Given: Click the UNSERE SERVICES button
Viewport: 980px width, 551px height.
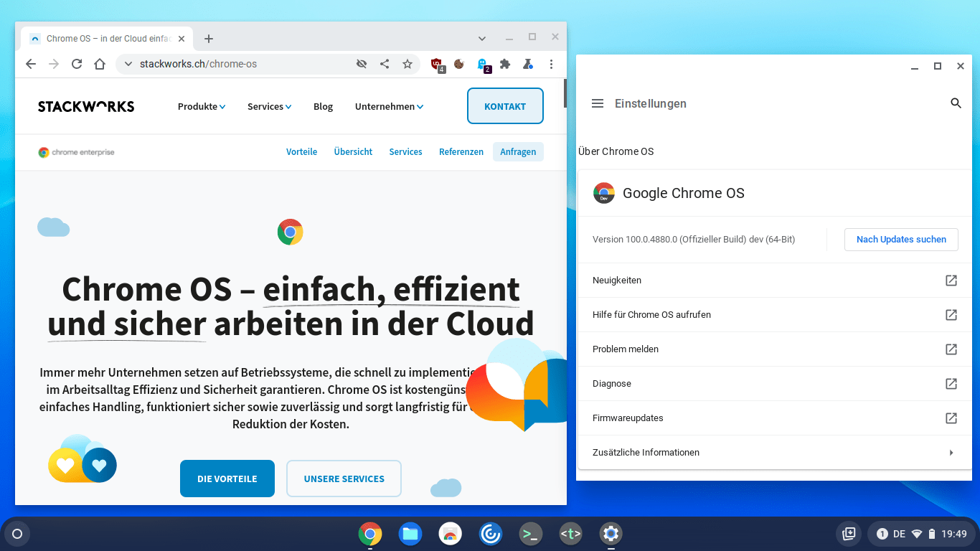Looking at the screenshot, I should pos(344,479).
